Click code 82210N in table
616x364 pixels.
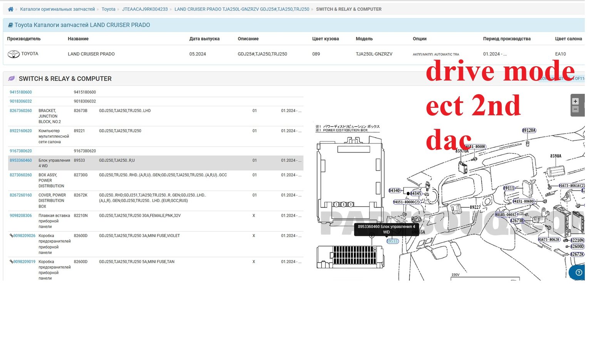81,216
